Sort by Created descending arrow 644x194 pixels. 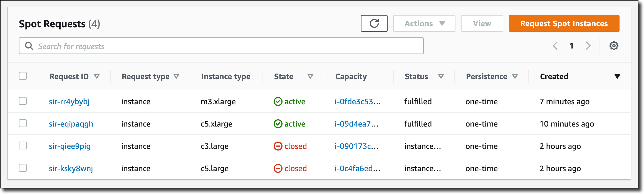click(x=617, y=76)
